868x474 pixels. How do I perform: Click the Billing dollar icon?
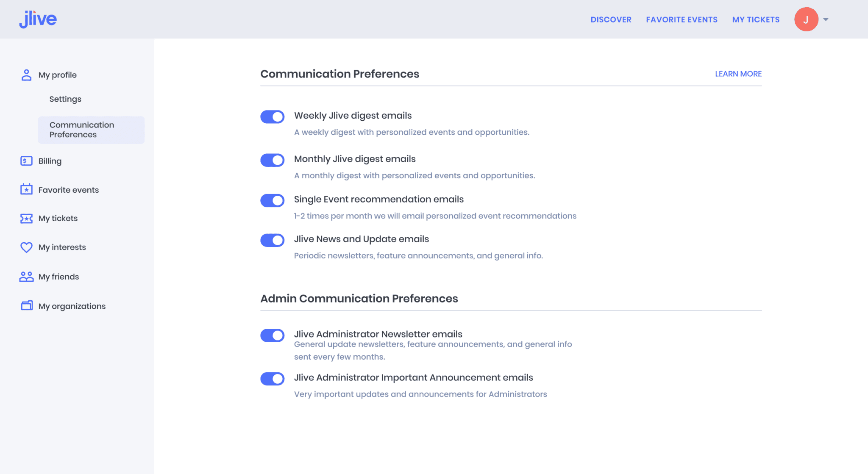click(x=26, y=161)
